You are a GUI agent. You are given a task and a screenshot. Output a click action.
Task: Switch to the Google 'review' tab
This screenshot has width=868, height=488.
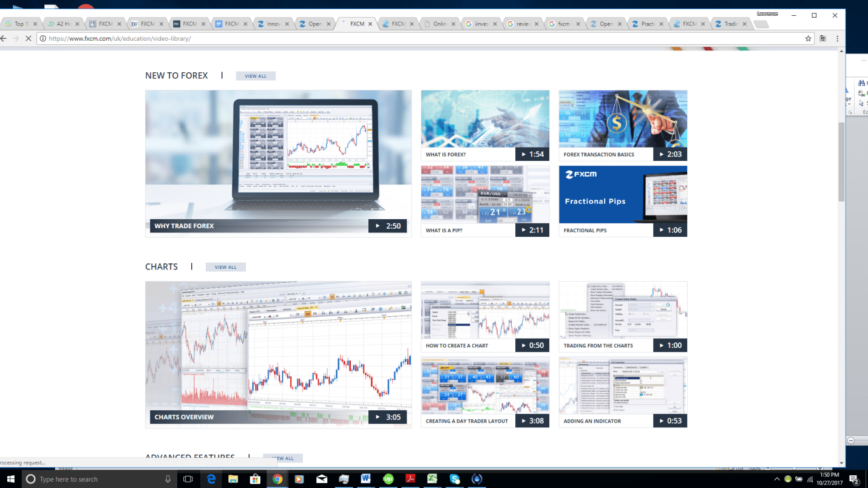[523, 24]
